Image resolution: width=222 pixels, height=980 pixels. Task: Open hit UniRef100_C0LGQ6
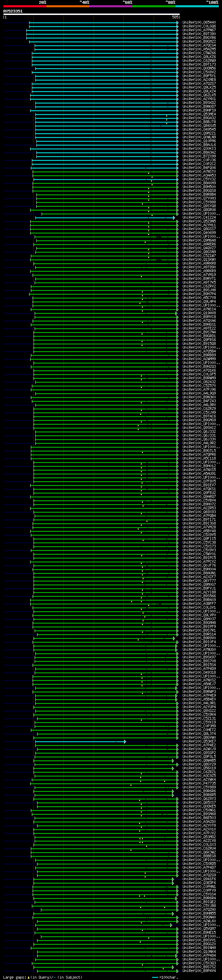[199, 26]
